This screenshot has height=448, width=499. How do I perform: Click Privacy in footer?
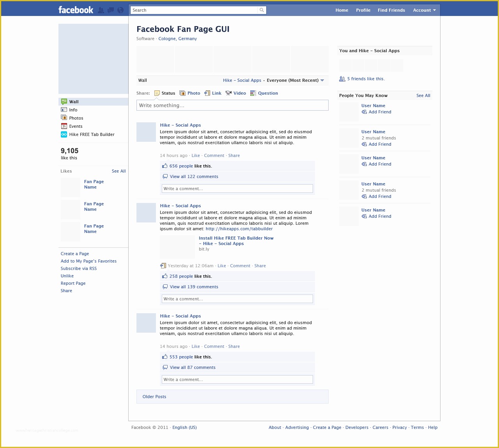click(400, 427)
